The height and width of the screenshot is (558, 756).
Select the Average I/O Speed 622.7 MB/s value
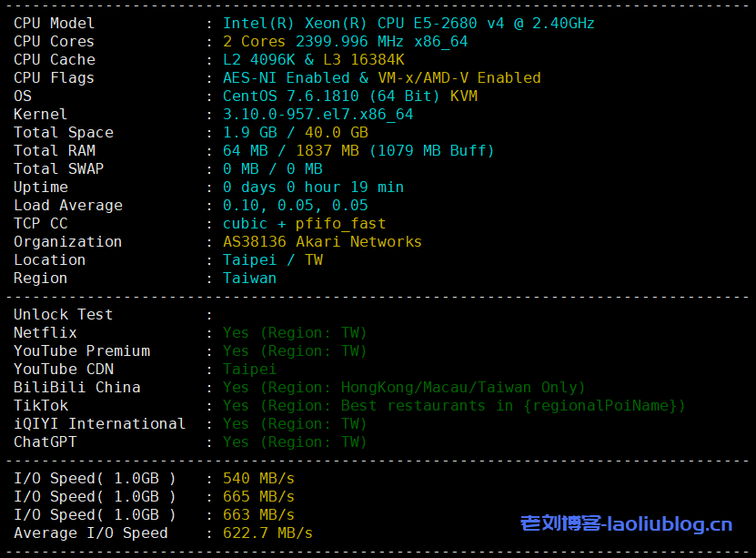(x=267, y=533)
